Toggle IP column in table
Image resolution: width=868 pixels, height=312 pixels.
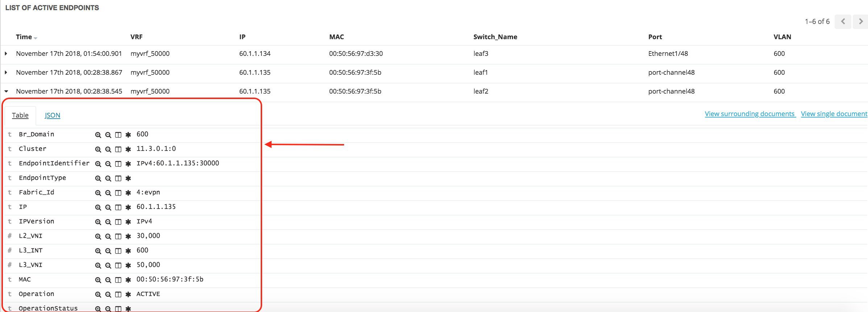point(118,208)
